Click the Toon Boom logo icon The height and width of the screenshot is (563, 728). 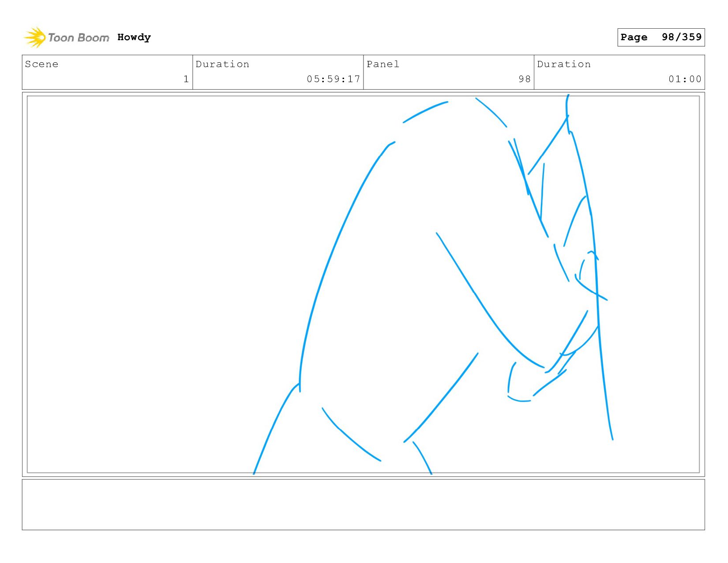(34, 38)
